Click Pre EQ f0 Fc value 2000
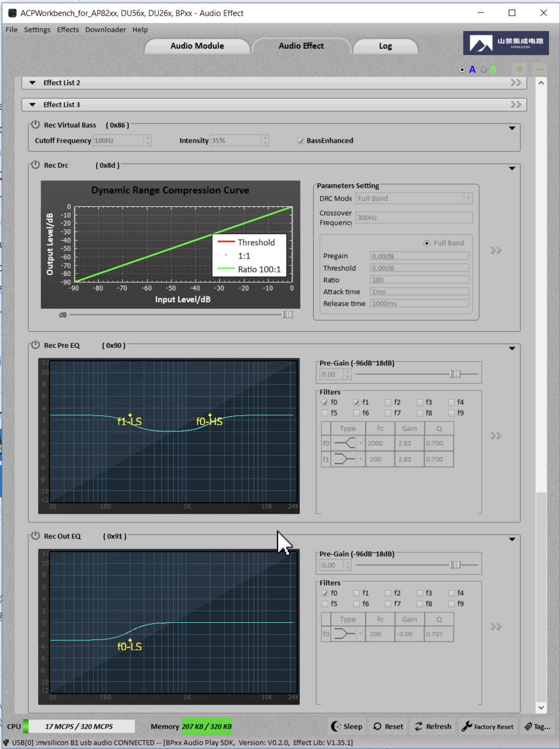 380,443
